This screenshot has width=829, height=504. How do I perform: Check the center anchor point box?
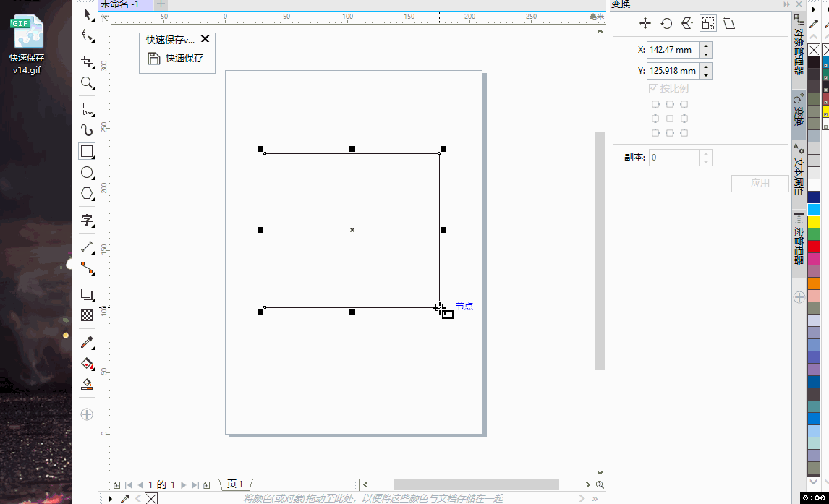click(670, 119)
